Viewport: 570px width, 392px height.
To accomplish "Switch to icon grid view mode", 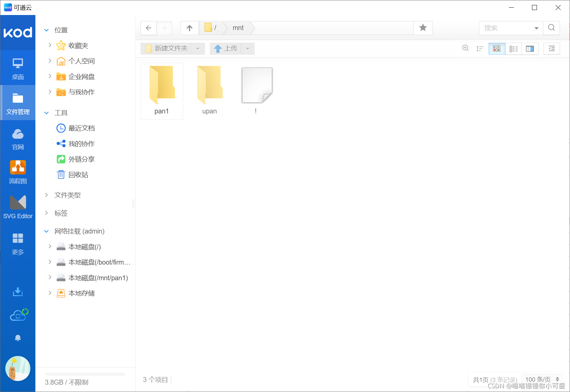I will pyautogui.click(x=497, y=49).
